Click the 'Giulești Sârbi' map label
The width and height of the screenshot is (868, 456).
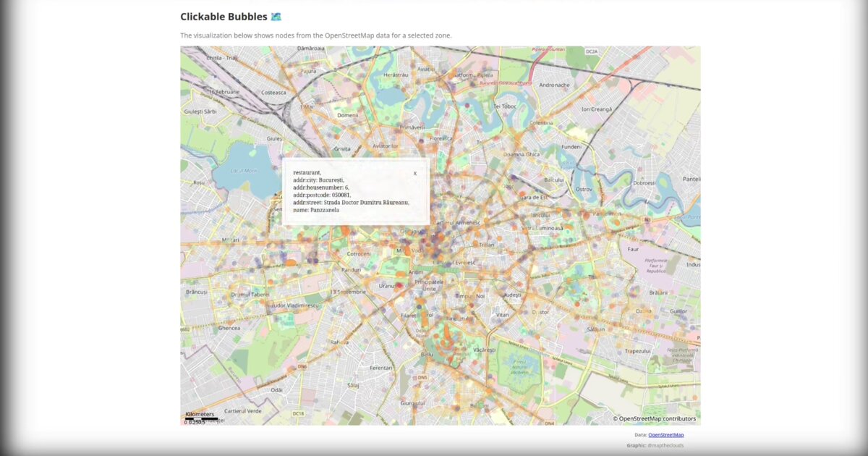pos(200,111)
